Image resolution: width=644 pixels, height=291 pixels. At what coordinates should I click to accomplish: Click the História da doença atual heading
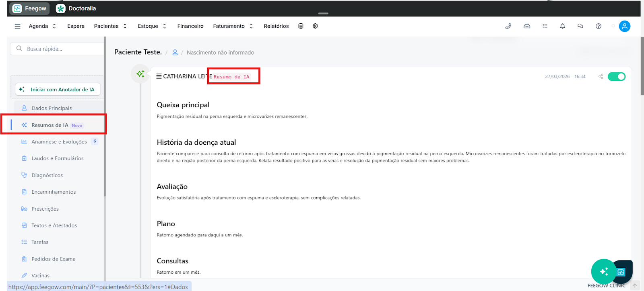(196, 142)
